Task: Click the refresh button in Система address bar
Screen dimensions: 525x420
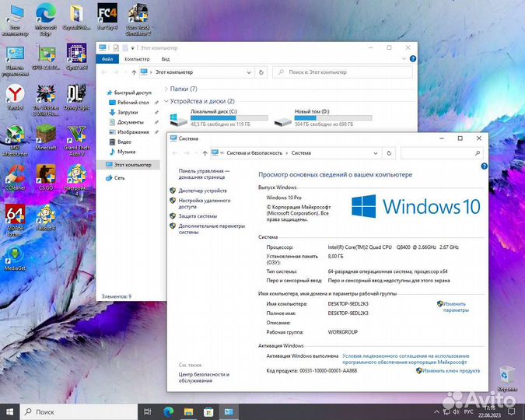Action: (x=389, y=153)
